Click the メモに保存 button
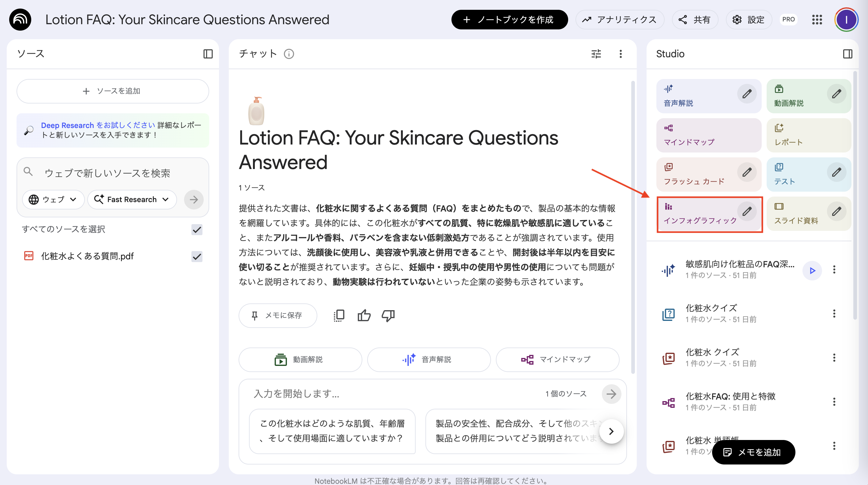This screenshot has width=868, height=485. [277, 316]
